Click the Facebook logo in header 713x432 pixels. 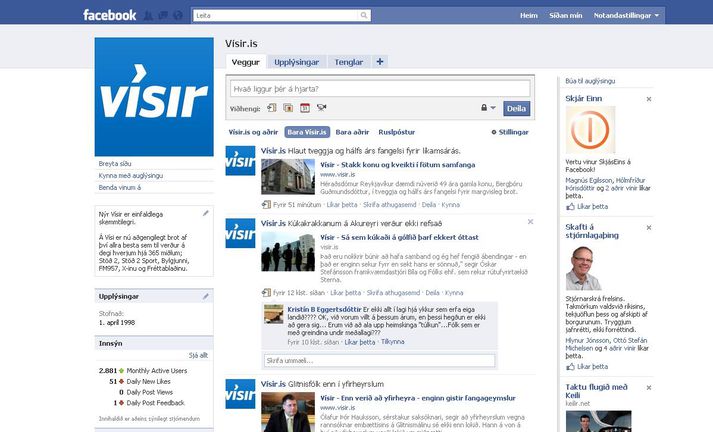[110, 15]
